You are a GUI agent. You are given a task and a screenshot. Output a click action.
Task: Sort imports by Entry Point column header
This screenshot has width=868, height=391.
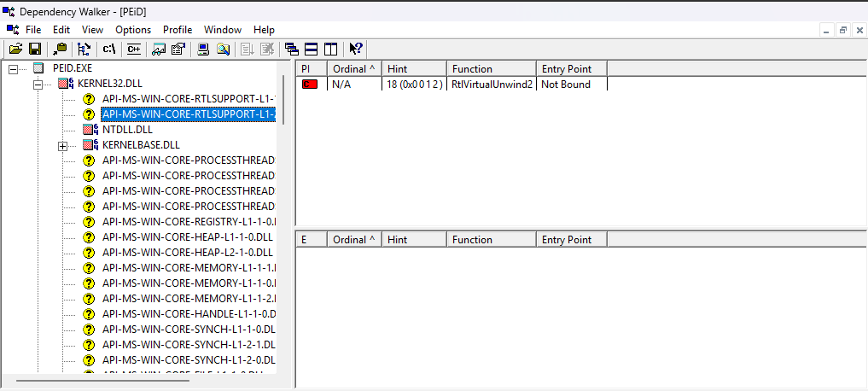point(572,68)
